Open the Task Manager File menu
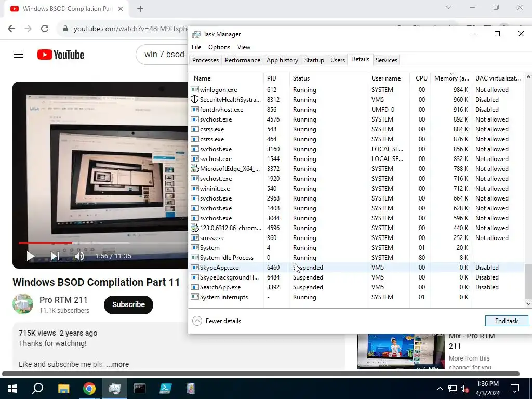This screenshot has height=399, width=532. coord(196,47)
